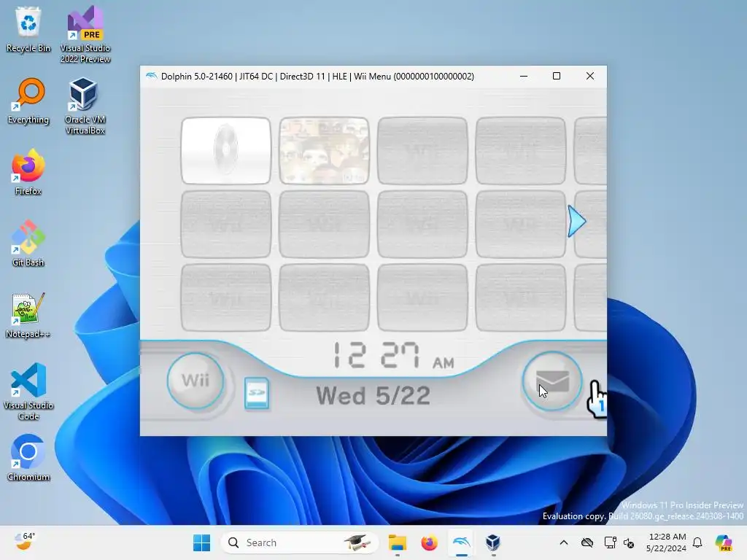Launch Visual Studio Code shortcut

click(28, 392)
